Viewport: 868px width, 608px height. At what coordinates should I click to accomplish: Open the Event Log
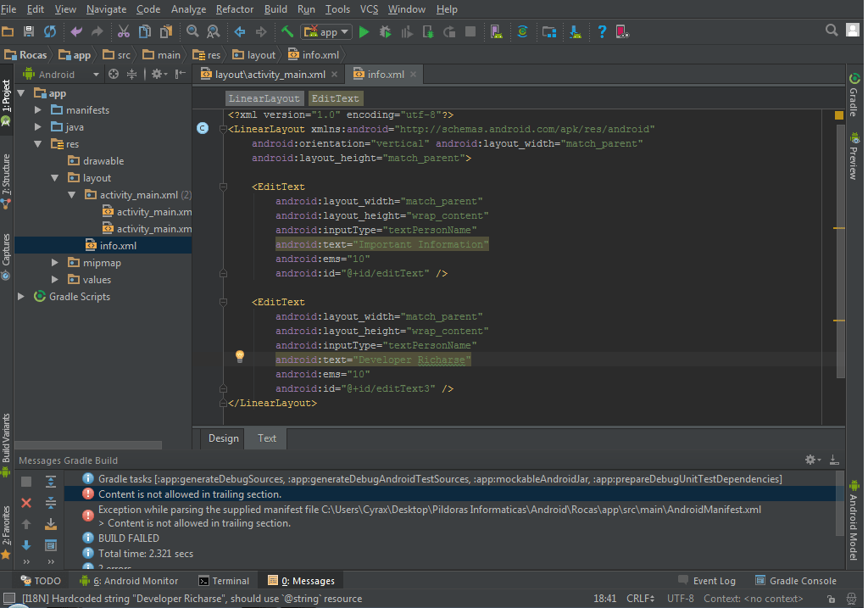click(707, 580)
